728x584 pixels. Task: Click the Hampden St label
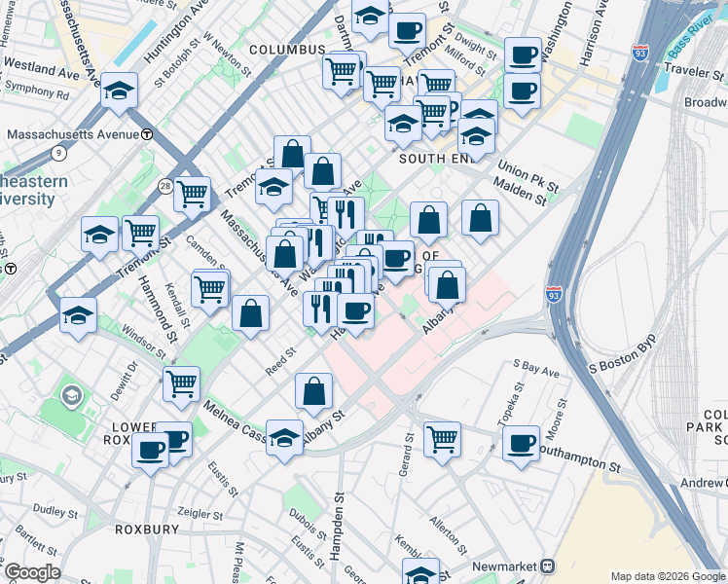337,527
